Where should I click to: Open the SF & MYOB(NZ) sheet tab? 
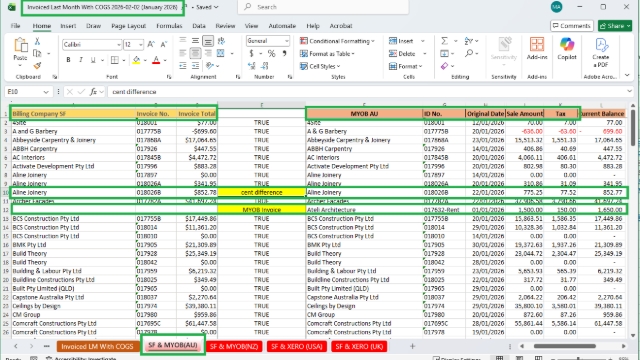click(x=234, y=347)
